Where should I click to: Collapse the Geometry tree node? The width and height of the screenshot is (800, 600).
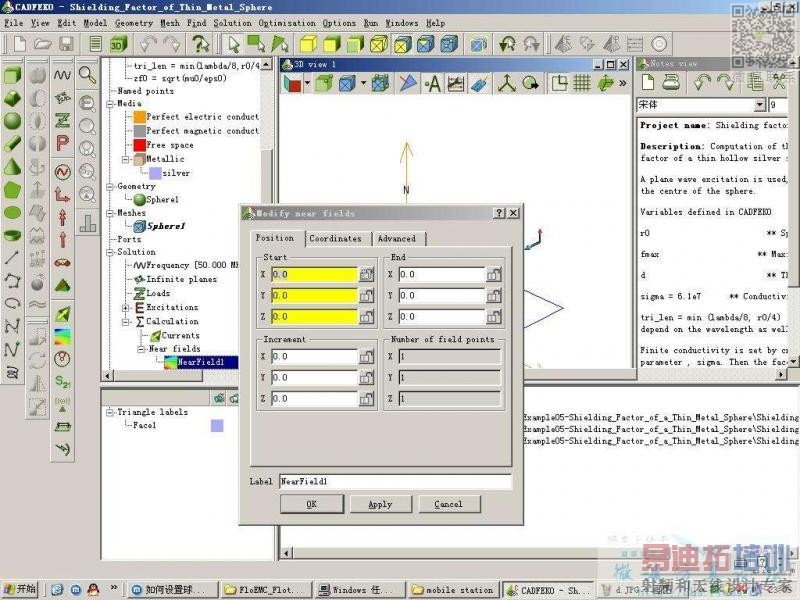(110, 187)
